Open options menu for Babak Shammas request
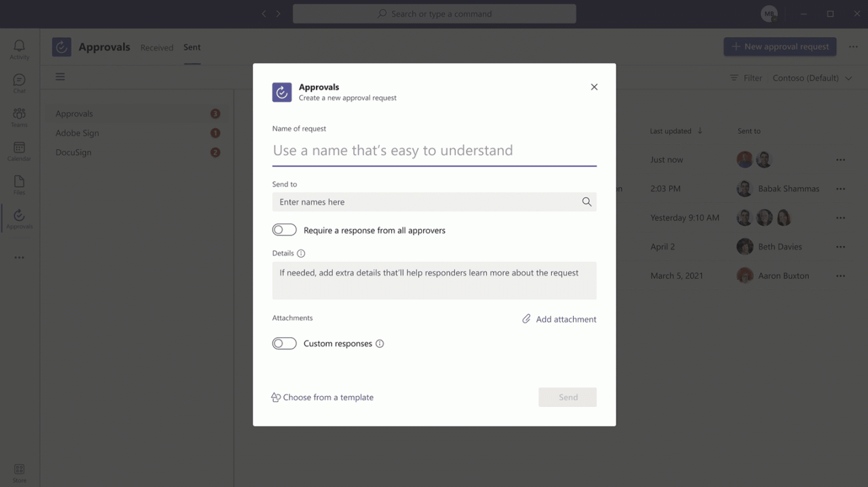This screenshot has width=868, height=487. [840, 189]
